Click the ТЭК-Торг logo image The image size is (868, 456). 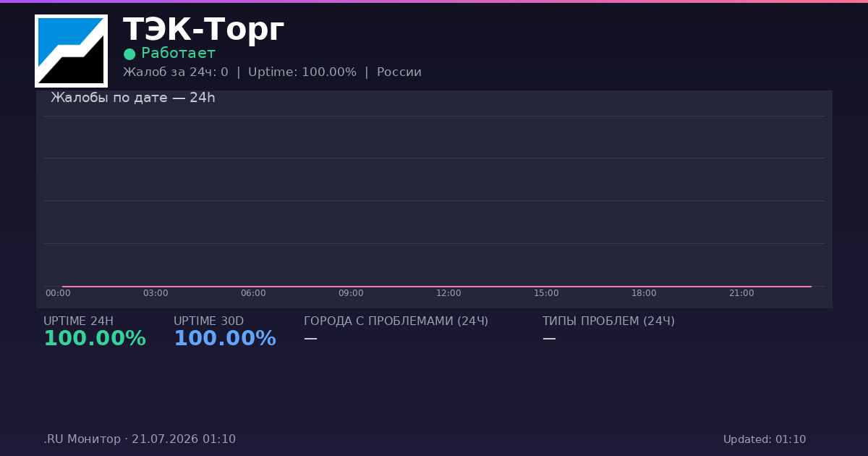71,51
